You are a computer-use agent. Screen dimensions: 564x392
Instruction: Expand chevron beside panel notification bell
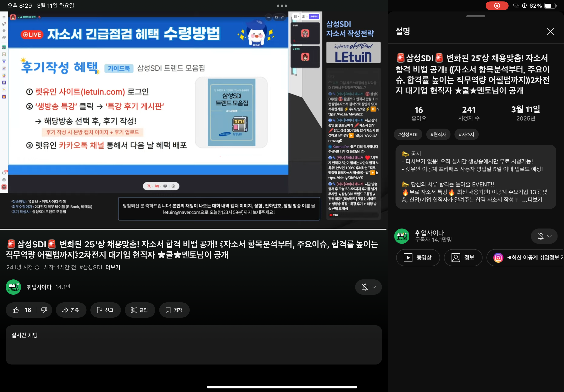(549, 236)
